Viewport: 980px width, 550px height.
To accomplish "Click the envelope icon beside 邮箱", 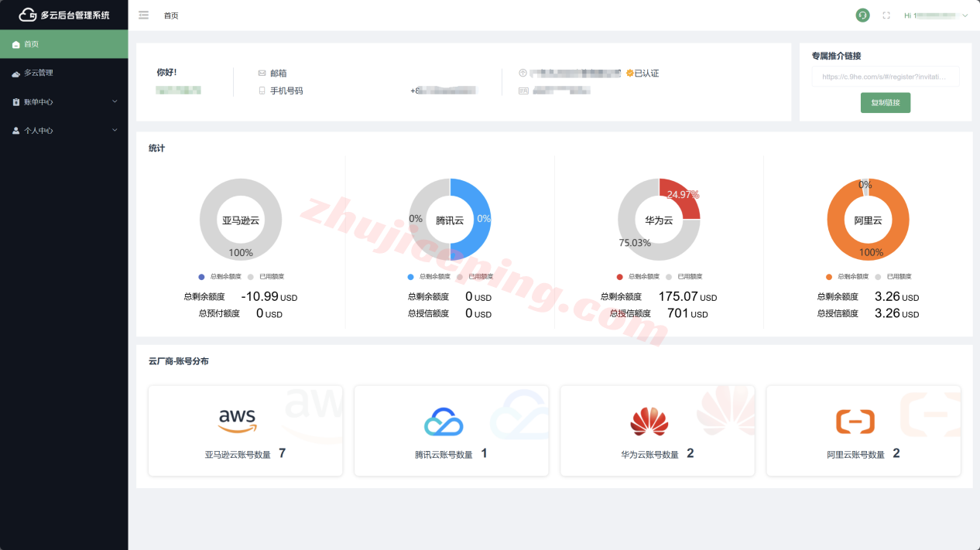I will pos(262,73).
